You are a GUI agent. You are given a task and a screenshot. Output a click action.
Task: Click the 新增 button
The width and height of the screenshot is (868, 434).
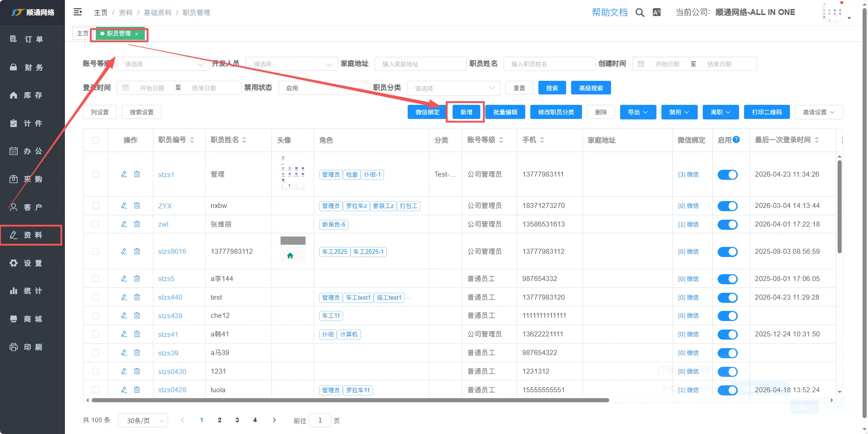point(466,112)
